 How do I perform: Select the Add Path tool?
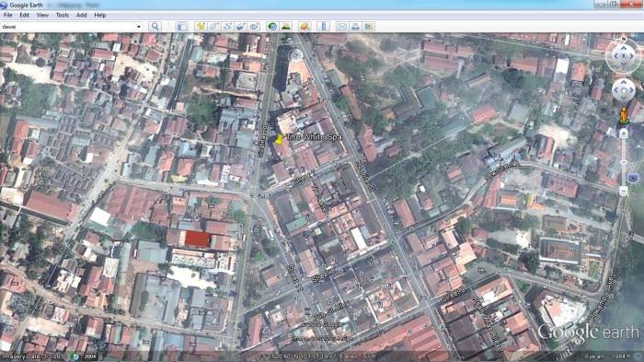pos(227,27)
